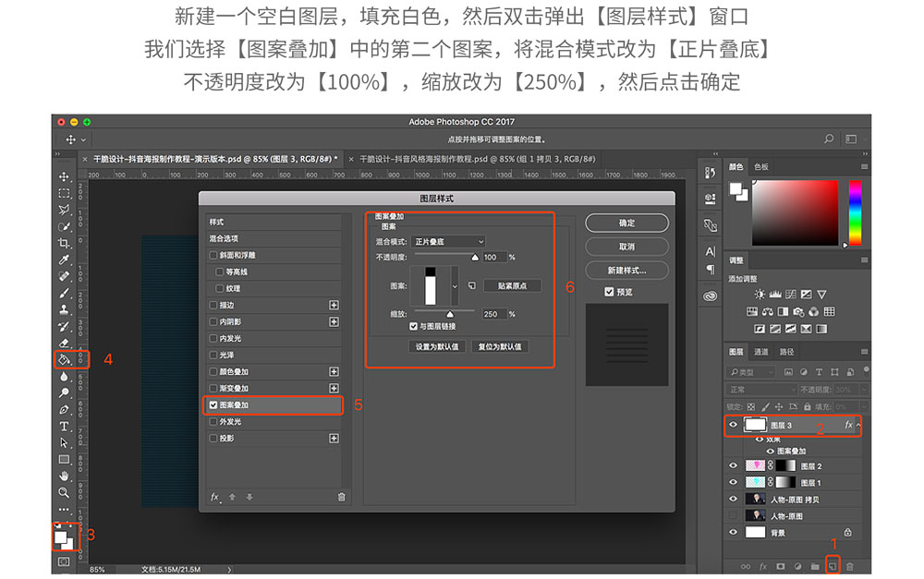Select the Zoom tool
The width and height of the screenshot is (924, 579).
click(x=64, y=492)
